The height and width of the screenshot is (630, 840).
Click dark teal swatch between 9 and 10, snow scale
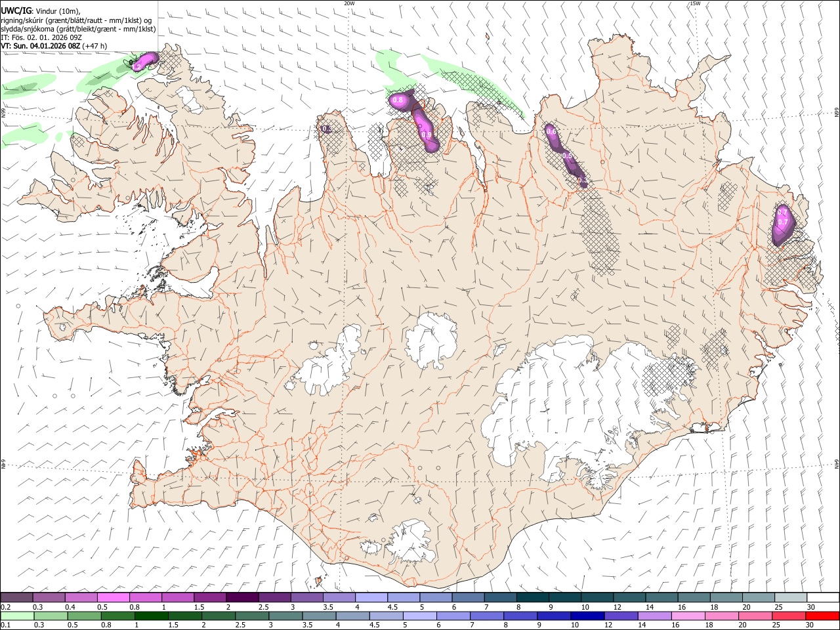pyautogui.click(x=564, y=596)
